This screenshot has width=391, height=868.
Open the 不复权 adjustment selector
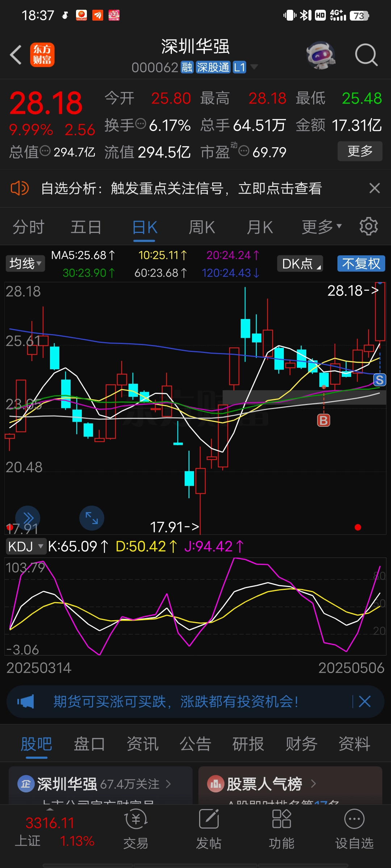pyautogui.click(x=361, y=263)
